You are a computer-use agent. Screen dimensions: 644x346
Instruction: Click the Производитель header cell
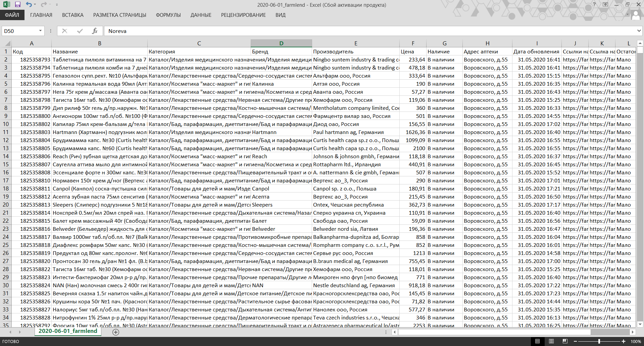[x=356, y=51]
